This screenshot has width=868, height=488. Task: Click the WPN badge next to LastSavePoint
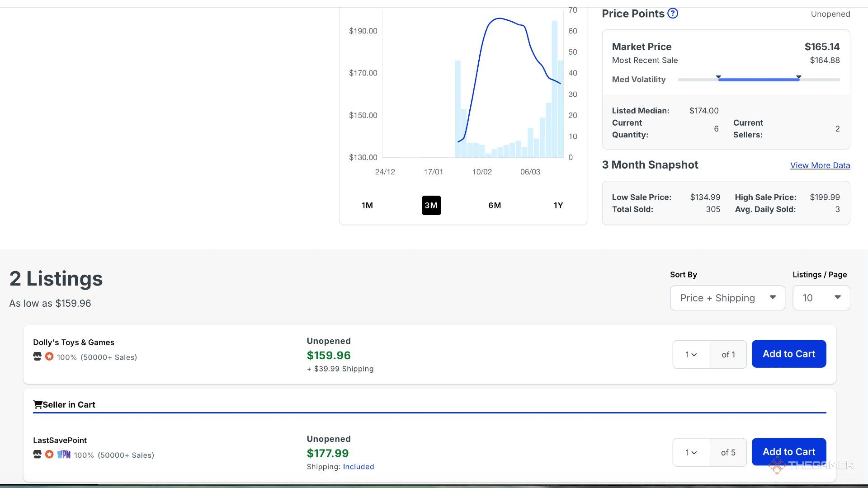click(x=63, y=454)
